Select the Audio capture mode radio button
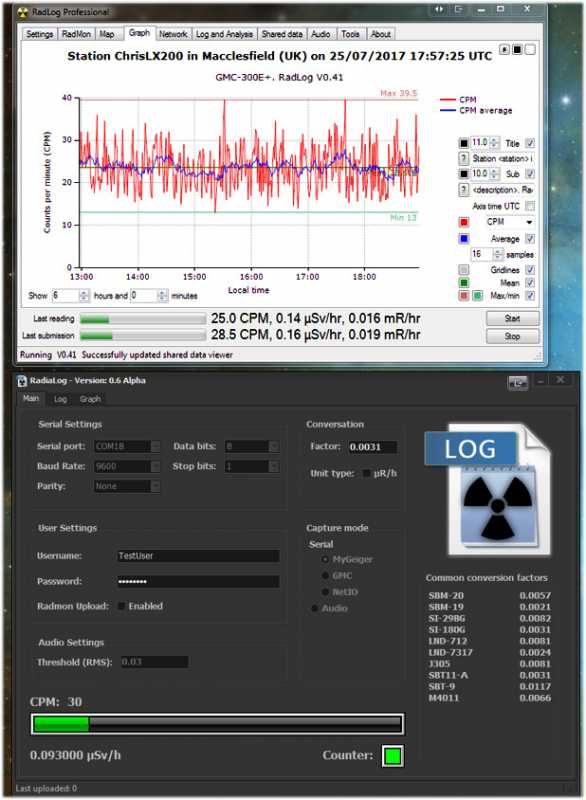The image size is (586, 800). pos(315,609)
